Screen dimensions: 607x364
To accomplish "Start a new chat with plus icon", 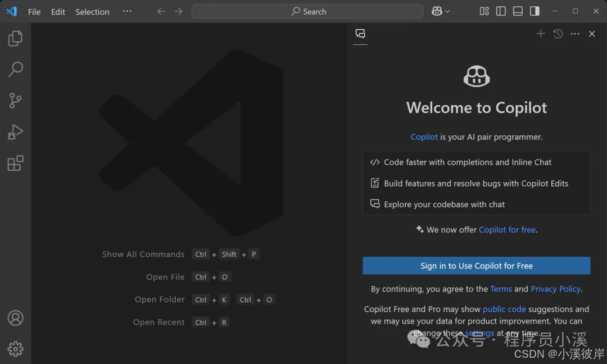I will (541, 34).
